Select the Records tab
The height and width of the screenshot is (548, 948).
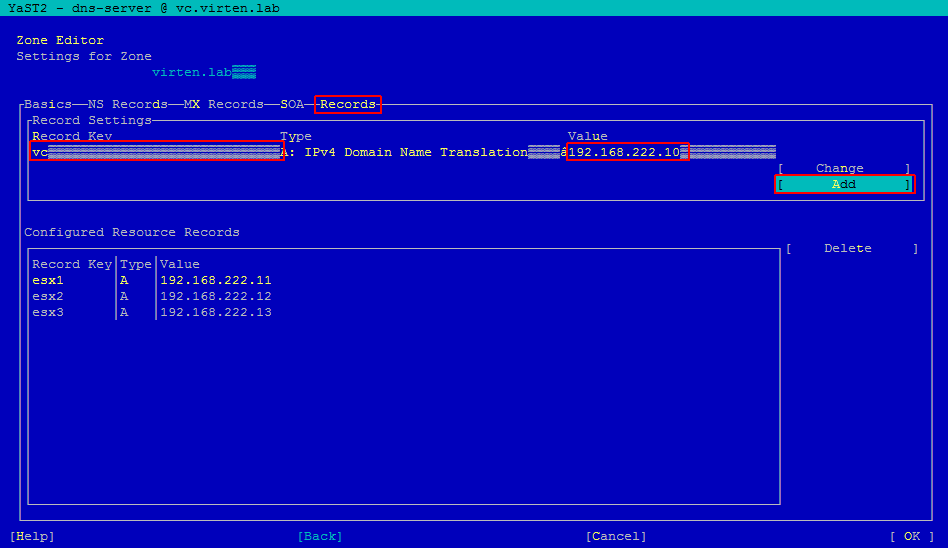coord(348,104)
